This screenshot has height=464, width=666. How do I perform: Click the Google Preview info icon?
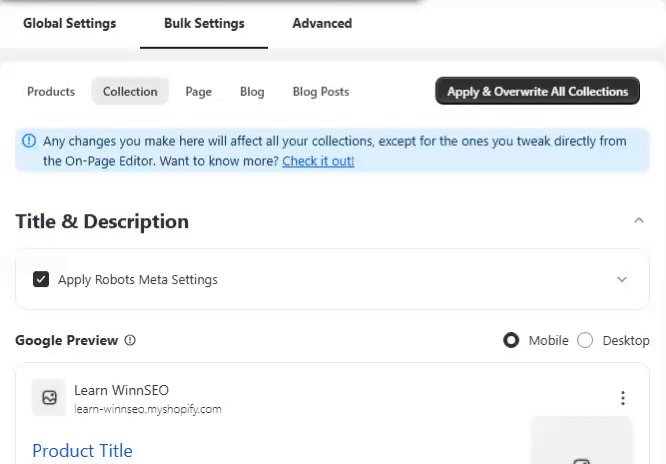(x=130, y=340)
